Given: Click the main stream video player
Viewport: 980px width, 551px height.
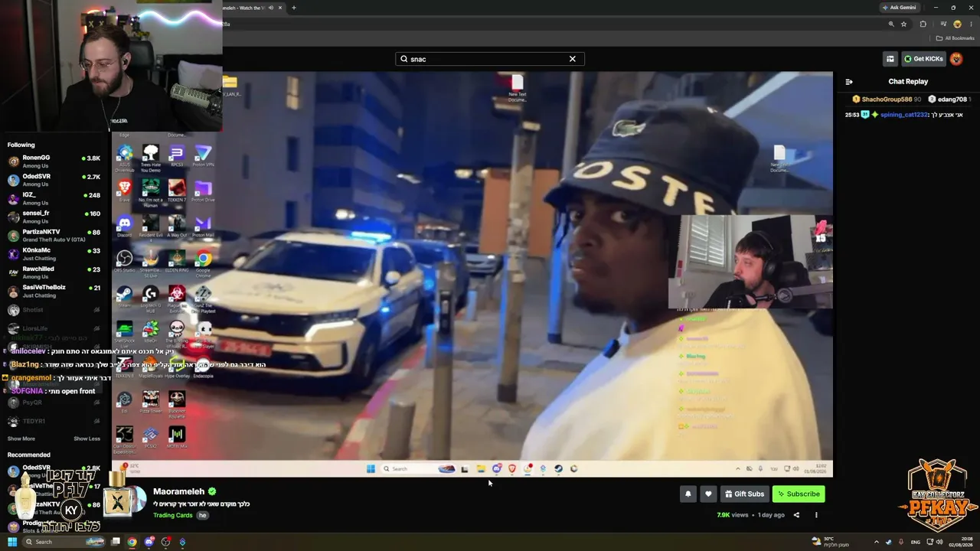Looking at the screenshot, I should pos(472,274).
